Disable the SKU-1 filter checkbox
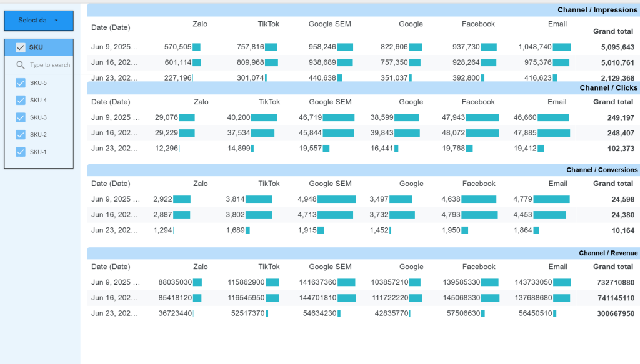Screen dimensions: 640x364 tap(21, 152)
